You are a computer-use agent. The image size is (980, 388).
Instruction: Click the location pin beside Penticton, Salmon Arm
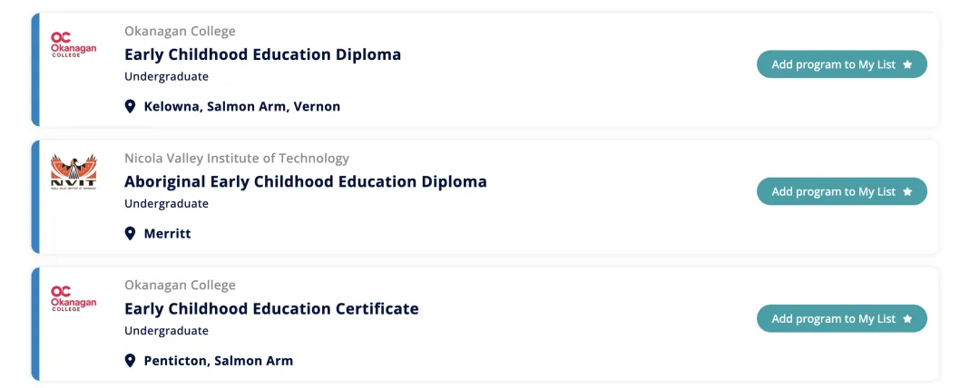[130, 361]
